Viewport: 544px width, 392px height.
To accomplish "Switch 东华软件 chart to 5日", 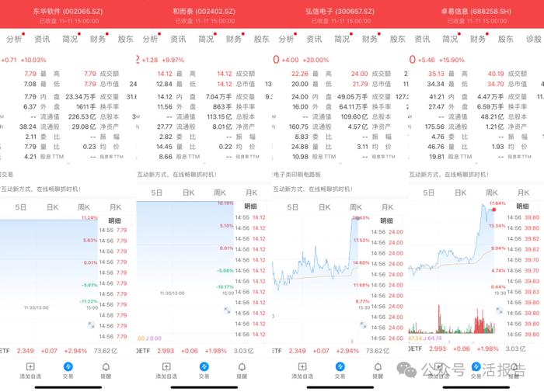I will click(20, 207).
